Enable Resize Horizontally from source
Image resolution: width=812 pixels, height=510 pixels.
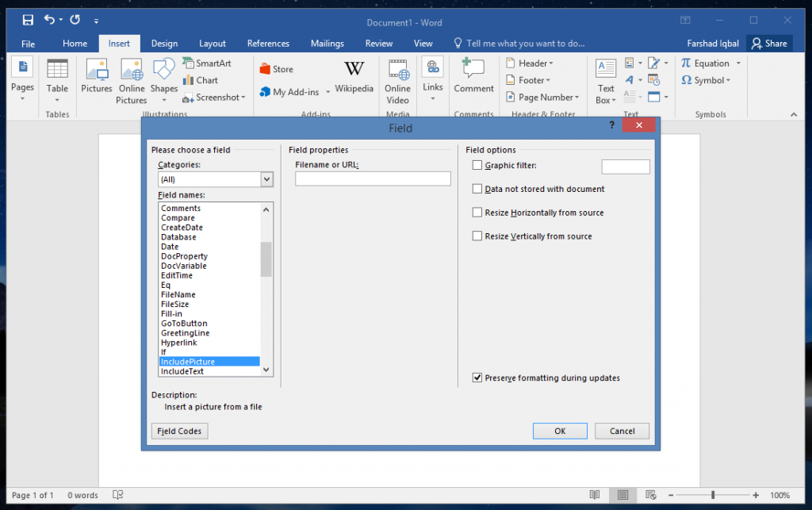pyautogui.click(x=477, y=212)
